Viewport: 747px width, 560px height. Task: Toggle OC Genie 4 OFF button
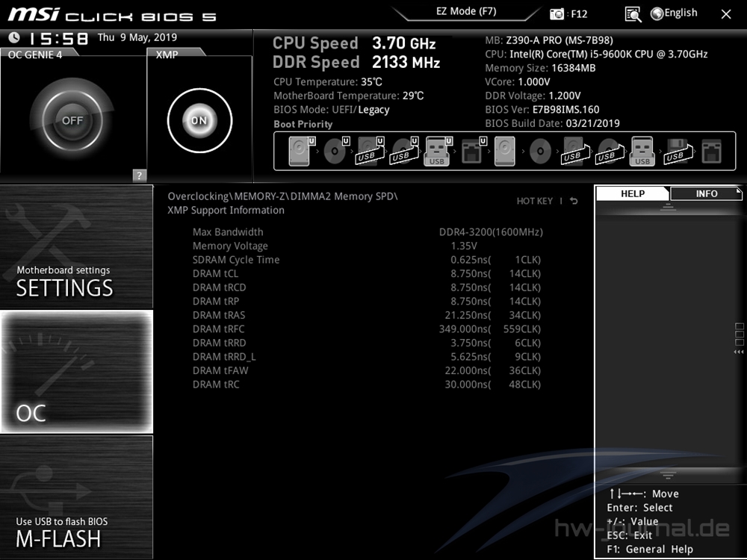(x=72, y=120)
